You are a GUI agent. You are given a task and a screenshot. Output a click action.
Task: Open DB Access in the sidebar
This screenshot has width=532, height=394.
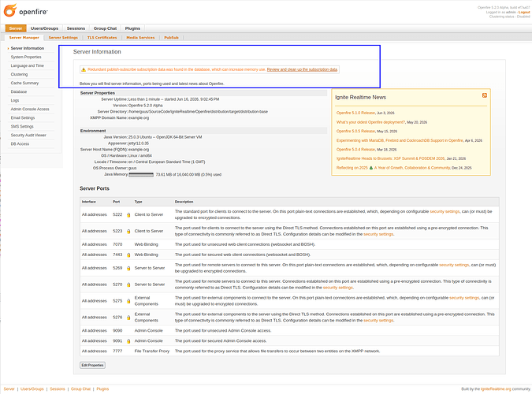20,144
